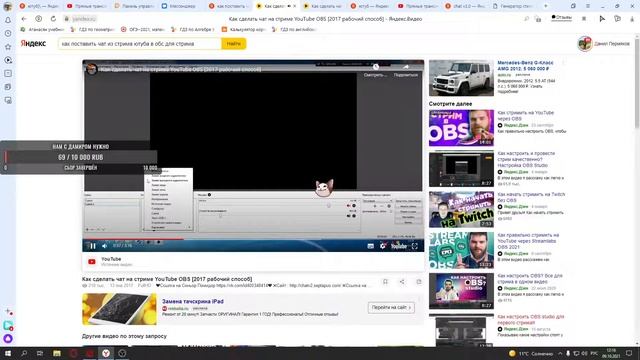The image size is (640, 360).
Task: Click the YouTube logo in player controls
Action: (x=399, y=246)
